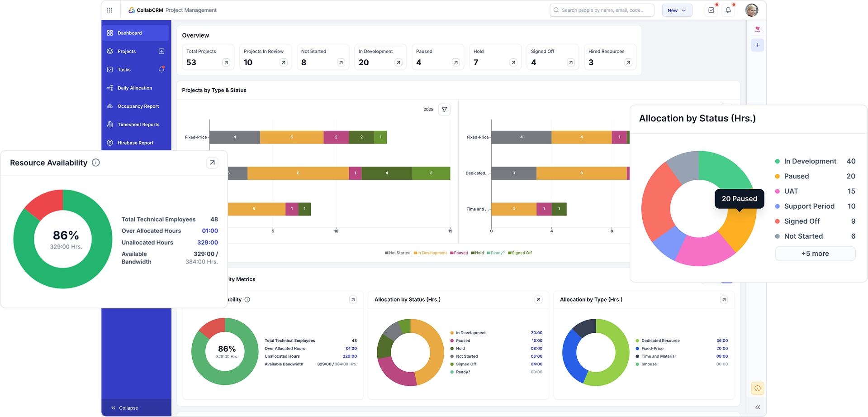
Task: Open Timesheet Reports from sidebar
Action: (138, 125)
